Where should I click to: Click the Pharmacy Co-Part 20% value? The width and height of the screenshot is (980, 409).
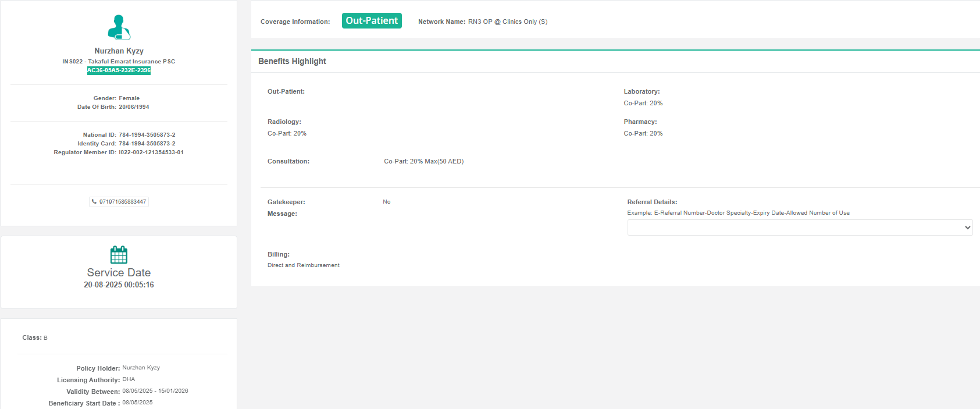tap(643, 134)
